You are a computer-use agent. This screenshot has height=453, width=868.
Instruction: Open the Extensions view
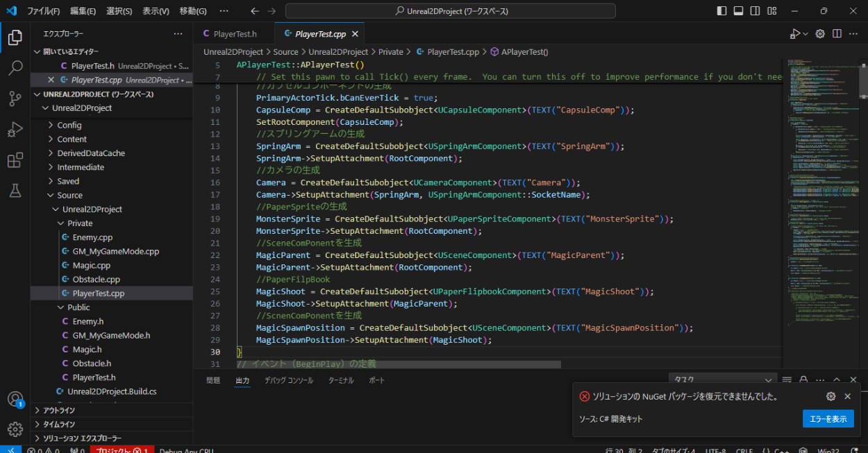click(x=15, y=161)
